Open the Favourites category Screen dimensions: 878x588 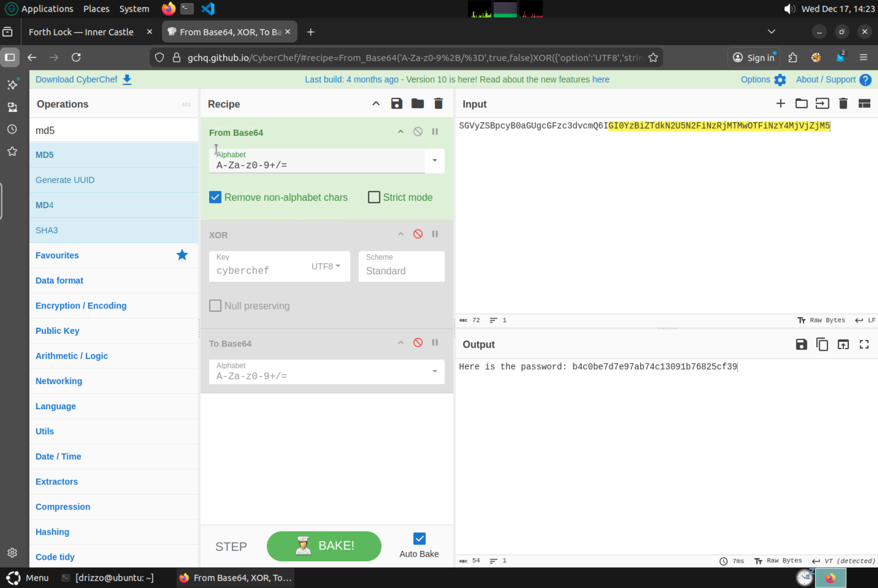click(x=114, y=255)
